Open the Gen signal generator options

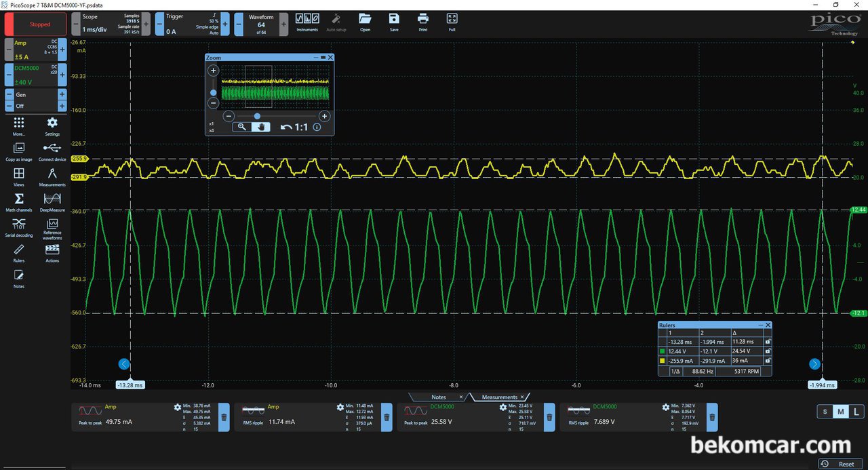35,95
